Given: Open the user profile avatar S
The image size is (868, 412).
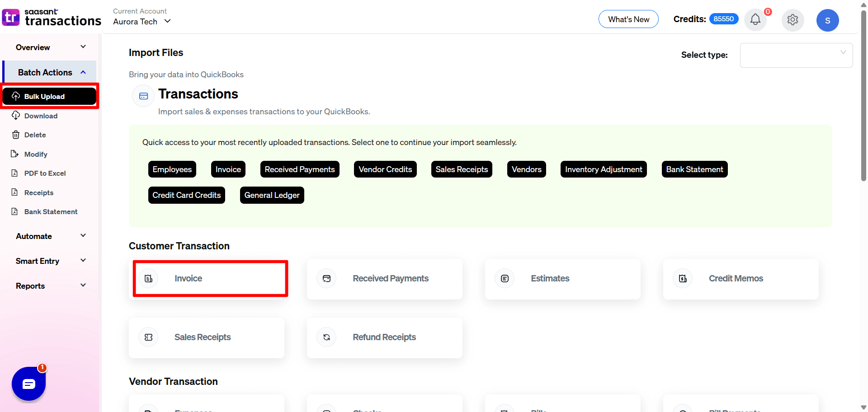Looking at the screenshot, I should point(827,20).
